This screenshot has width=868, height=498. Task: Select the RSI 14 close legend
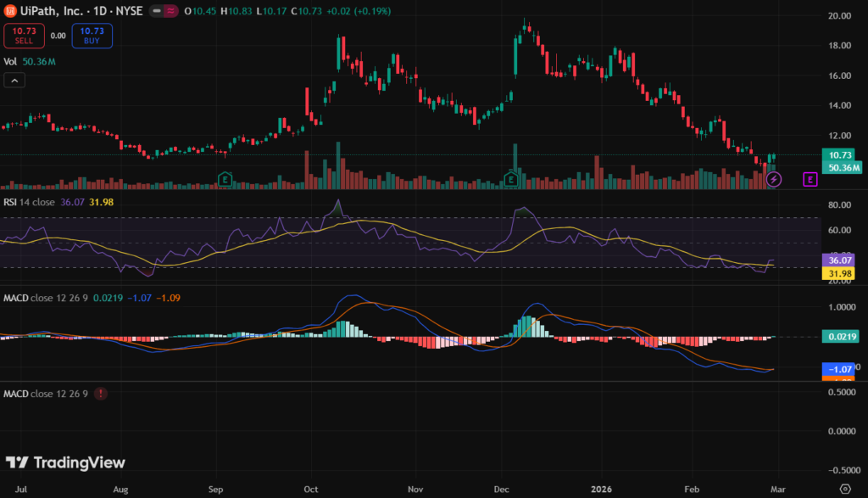pyautogui.click(x=42, y=202)
